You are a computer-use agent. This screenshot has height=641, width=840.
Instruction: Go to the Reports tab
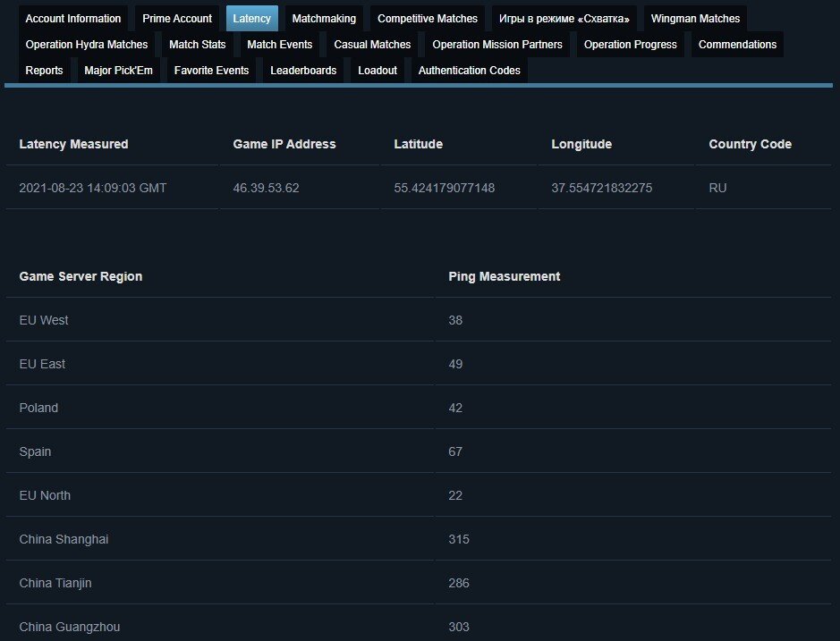click(45, 71)
